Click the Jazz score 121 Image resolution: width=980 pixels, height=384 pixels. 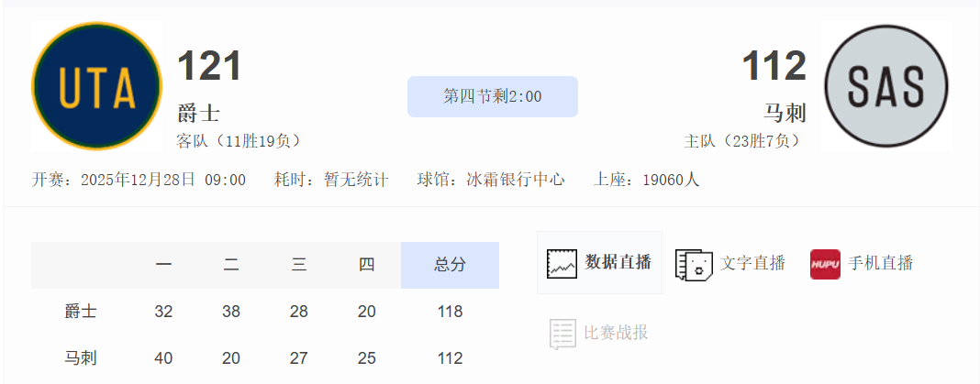pyautogui.click(x=209, y=66)
